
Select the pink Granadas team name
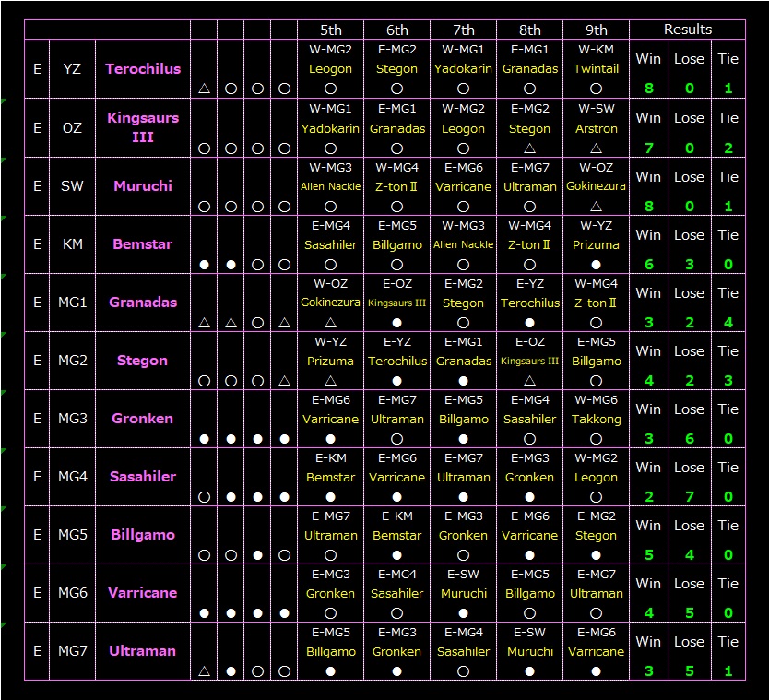143,303
